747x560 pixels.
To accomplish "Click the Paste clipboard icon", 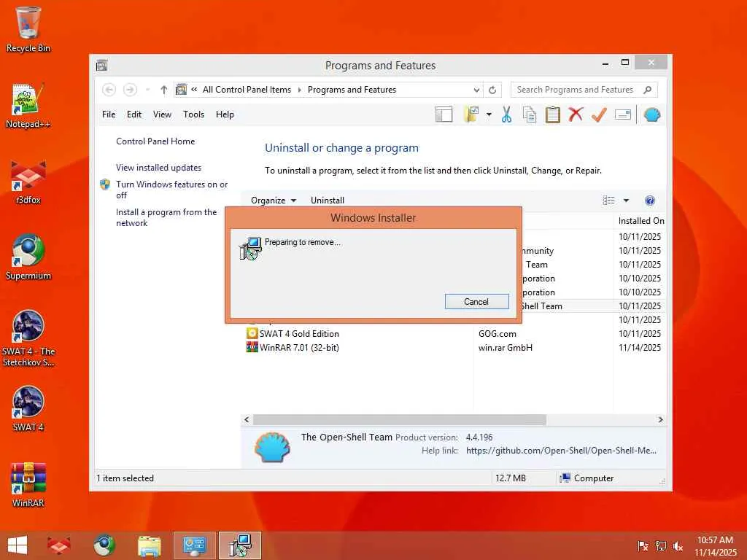I will [x=553, y=114].
